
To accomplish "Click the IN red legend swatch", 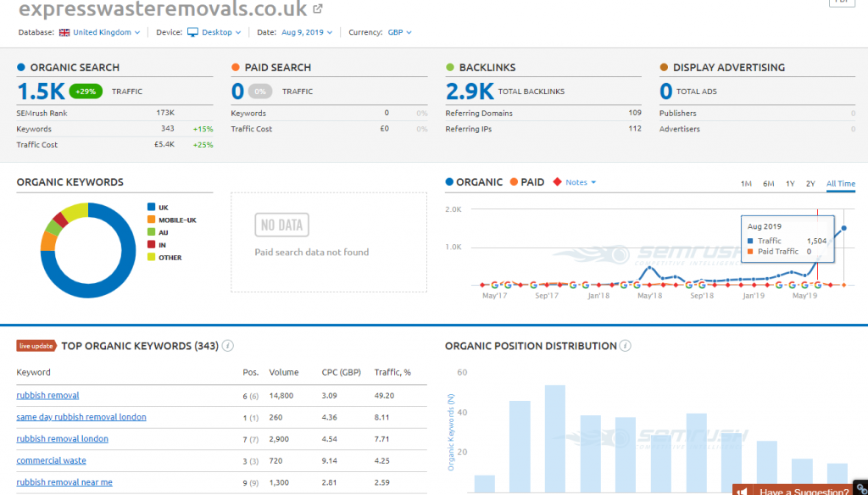I will (151, 245).
